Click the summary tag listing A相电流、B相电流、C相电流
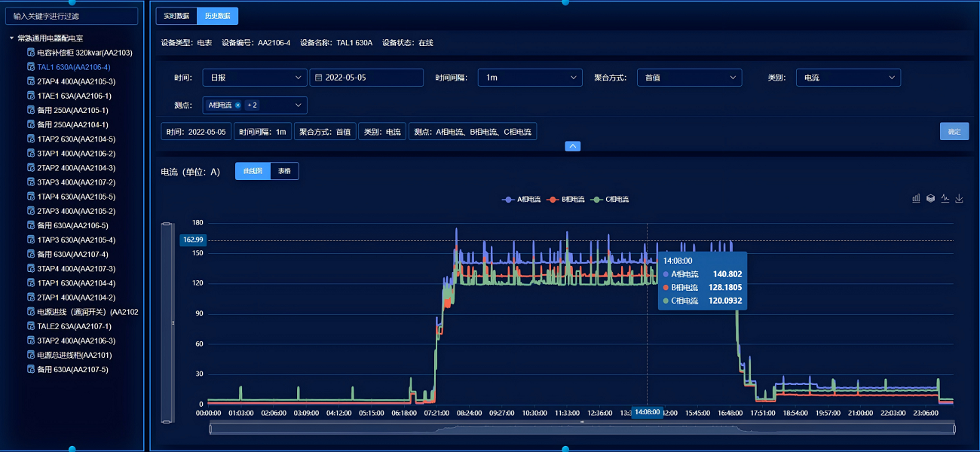This screenshot has height=452, width=980. pyautogui.click(x=473, y=131)
